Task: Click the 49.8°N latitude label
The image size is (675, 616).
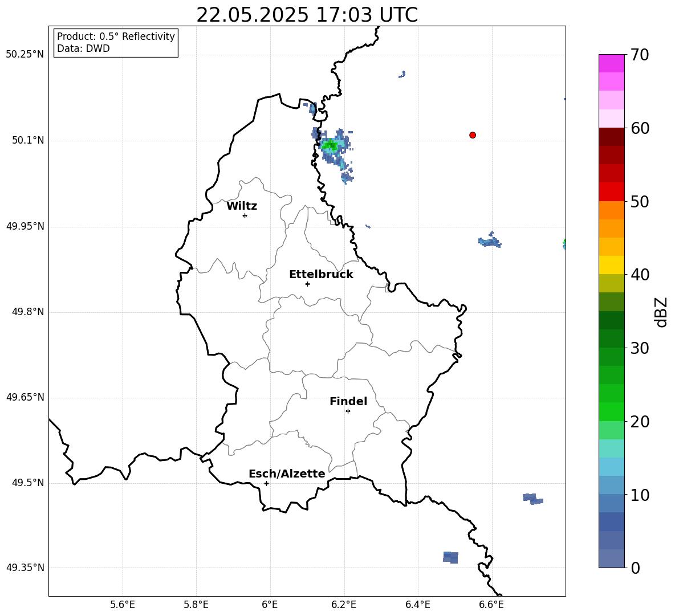Action: pos(28,312)
